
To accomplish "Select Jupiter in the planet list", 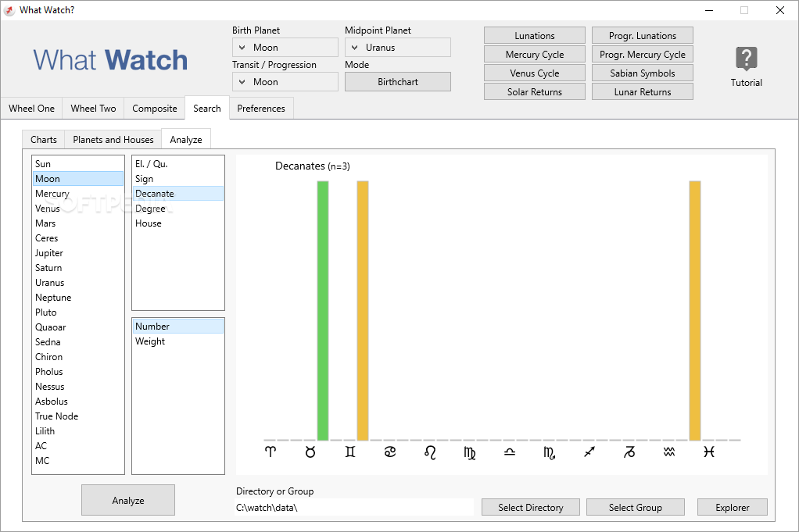I will 78,253.
